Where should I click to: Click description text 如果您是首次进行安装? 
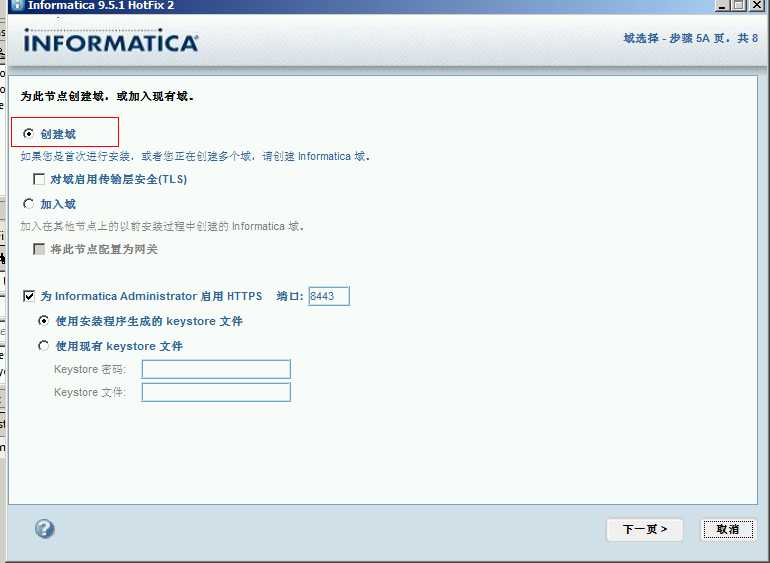pos(76,156)
